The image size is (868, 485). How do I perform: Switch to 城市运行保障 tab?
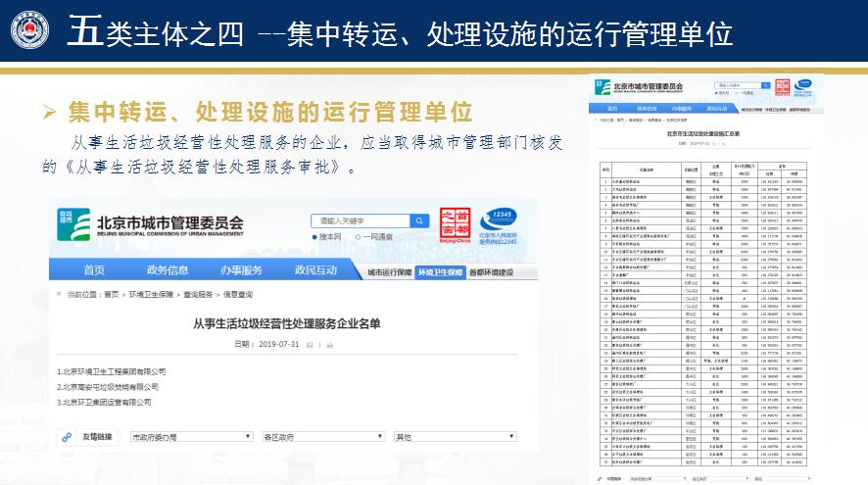(390, 272)
